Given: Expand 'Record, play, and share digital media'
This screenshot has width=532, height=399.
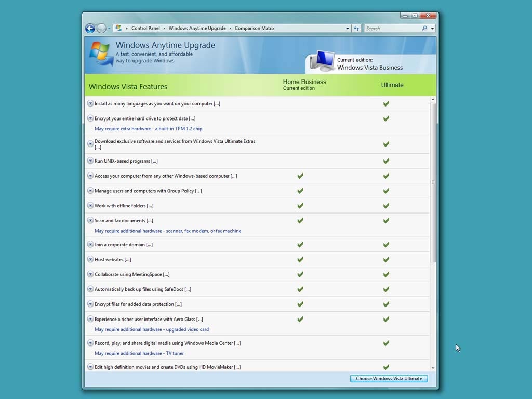Looking at the screenshot, I should tap(90, 343).
